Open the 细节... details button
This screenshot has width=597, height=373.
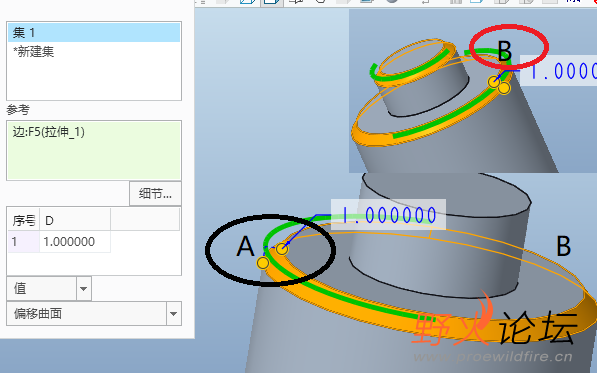coord(155,194)
